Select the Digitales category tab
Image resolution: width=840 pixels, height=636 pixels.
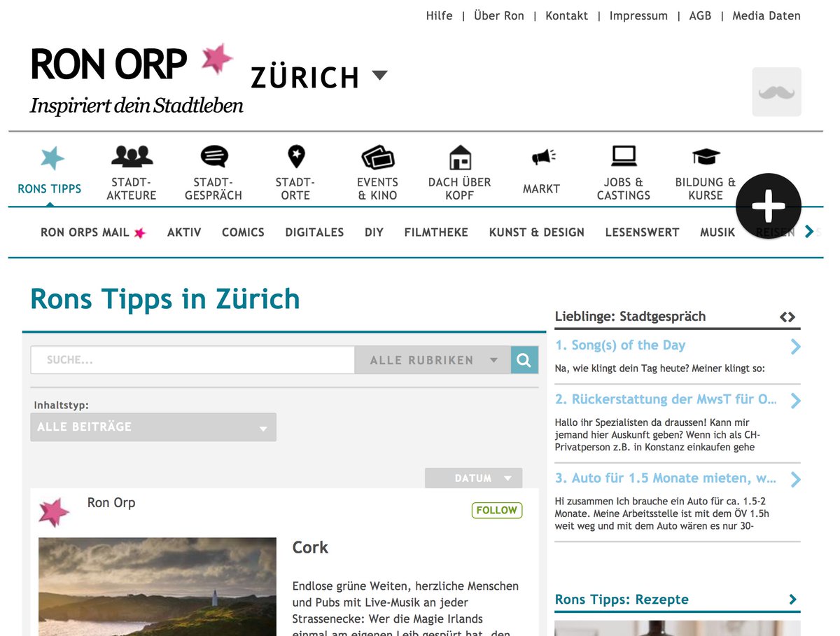pyautogui.click(x=314, y=233)
